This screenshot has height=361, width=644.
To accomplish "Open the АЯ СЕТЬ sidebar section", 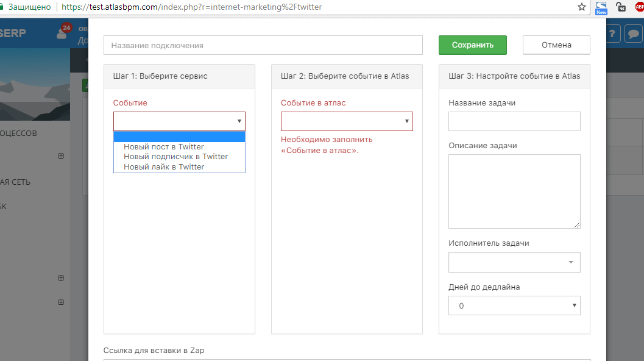I will pyautogui.click(x=15, y=182).
